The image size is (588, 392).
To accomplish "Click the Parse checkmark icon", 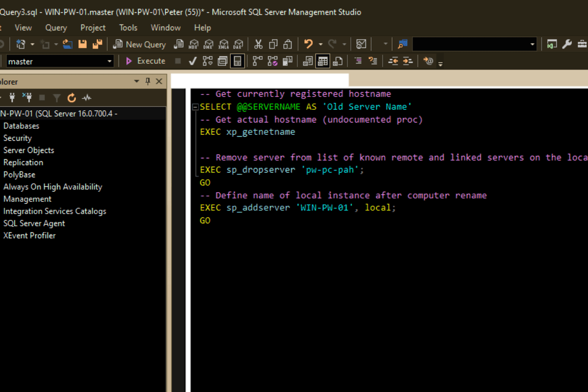I will [x=193, y=61].
